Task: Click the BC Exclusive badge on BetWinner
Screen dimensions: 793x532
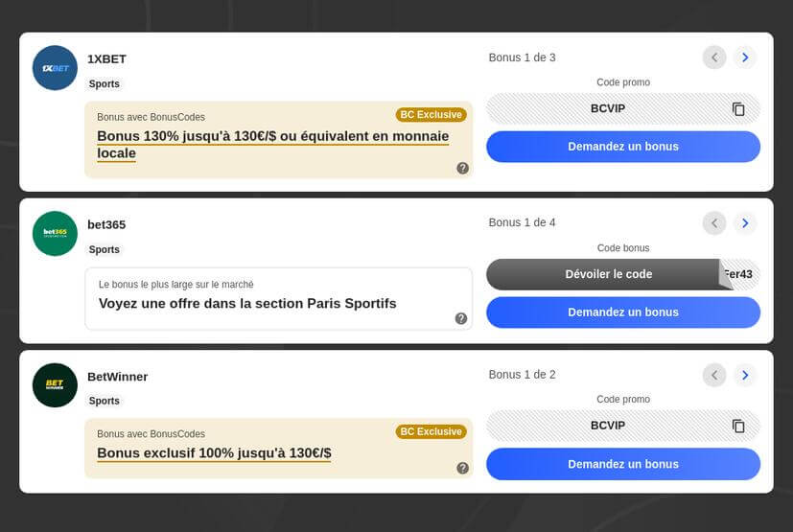Action: (x=431, y=432)
